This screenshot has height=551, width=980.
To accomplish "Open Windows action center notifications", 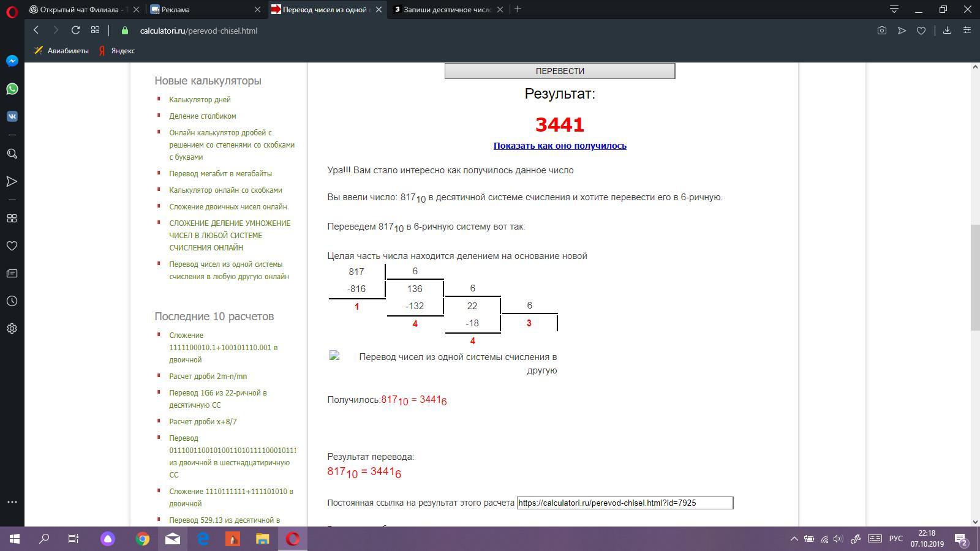I will tap(960, 539).
